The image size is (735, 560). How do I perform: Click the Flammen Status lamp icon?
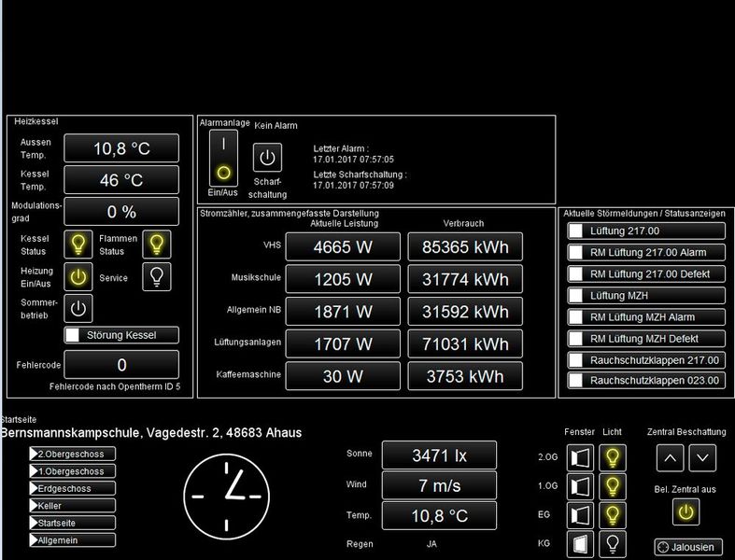tap(157, 245)
